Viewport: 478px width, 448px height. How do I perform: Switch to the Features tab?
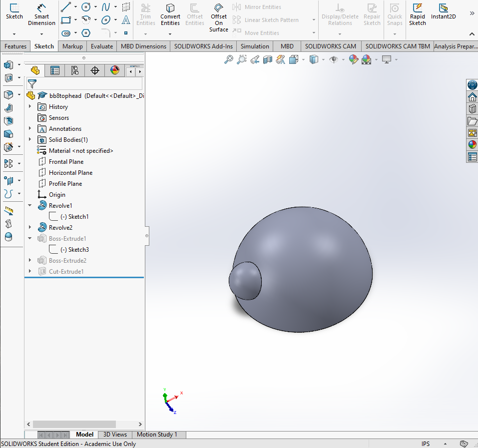click(x=15, y=46)
